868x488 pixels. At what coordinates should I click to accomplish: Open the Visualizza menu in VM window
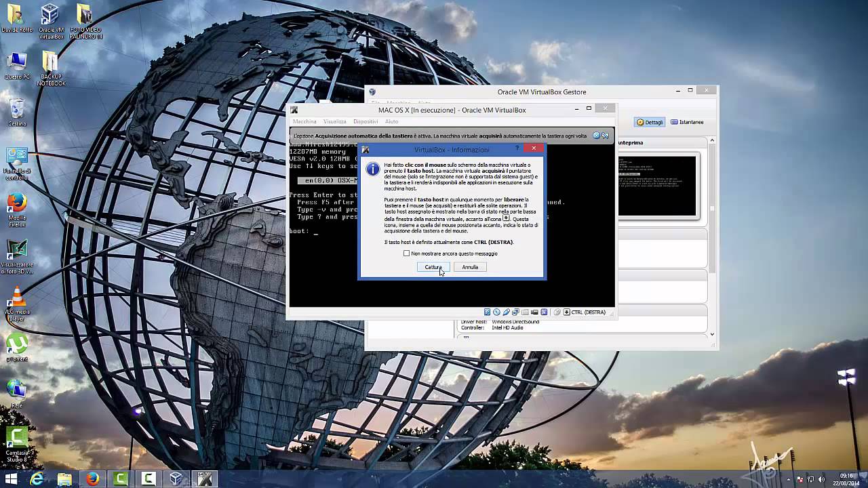point(334,121)
